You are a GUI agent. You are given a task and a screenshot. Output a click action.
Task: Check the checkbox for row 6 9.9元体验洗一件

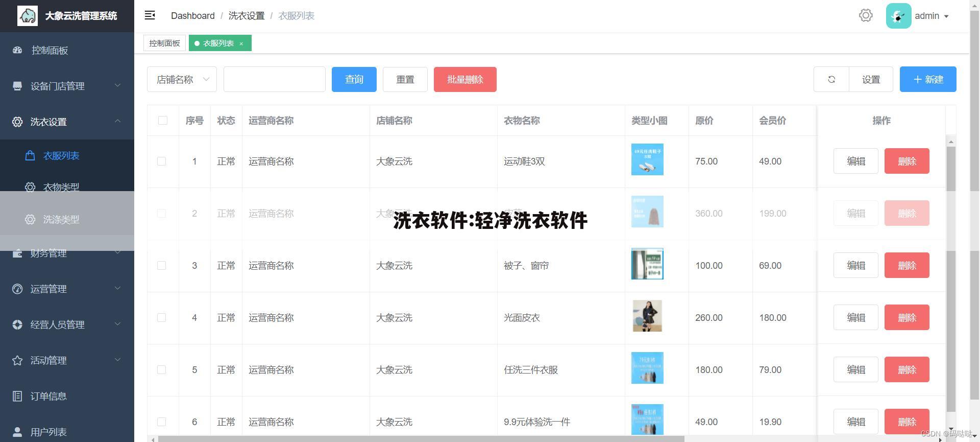point(162,422)
